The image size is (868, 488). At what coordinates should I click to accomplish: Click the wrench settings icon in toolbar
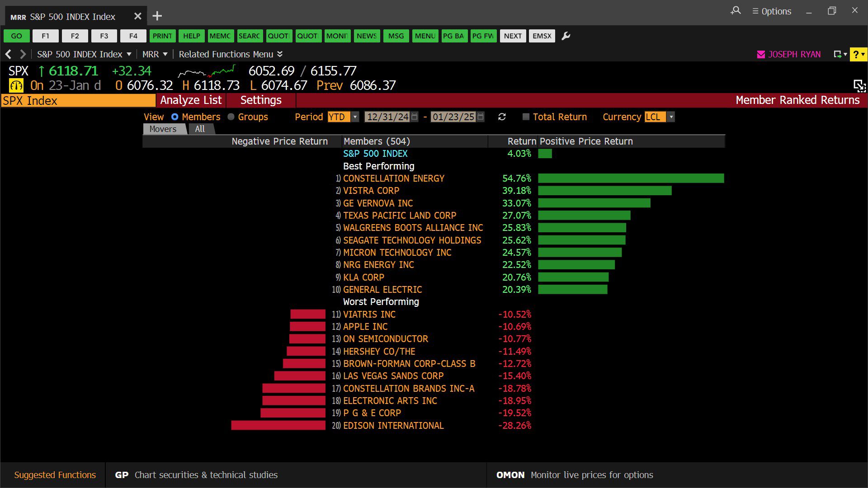click(x=566, y=36)
